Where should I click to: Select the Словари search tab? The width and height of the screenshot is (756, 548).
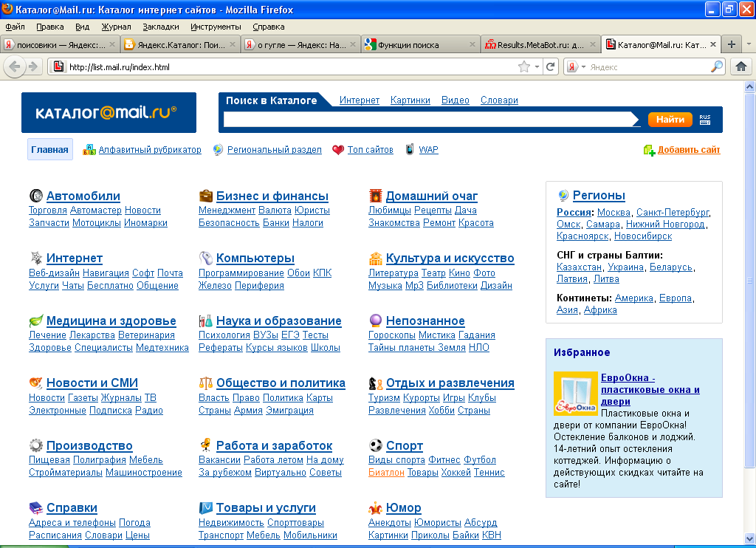tap(499, 100)
